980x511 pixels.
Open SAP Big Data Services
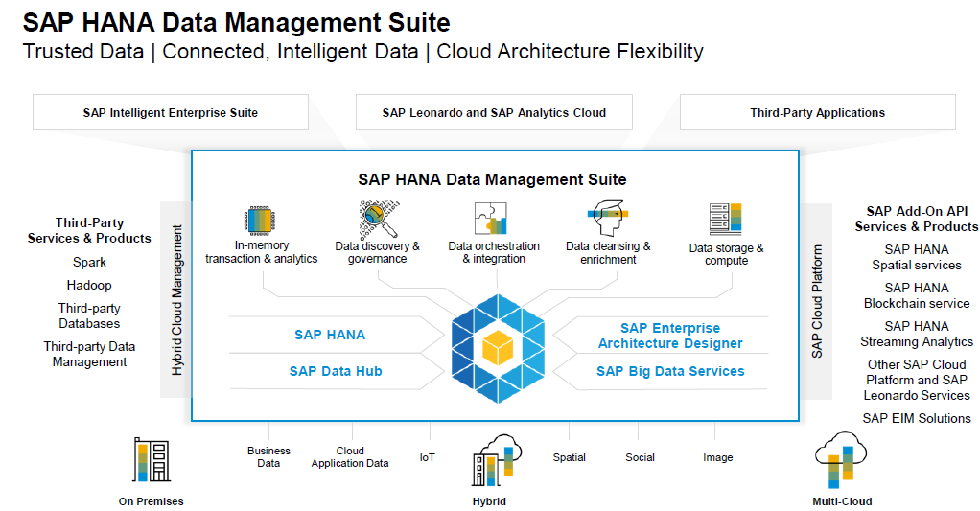click(x=670, y=371)
